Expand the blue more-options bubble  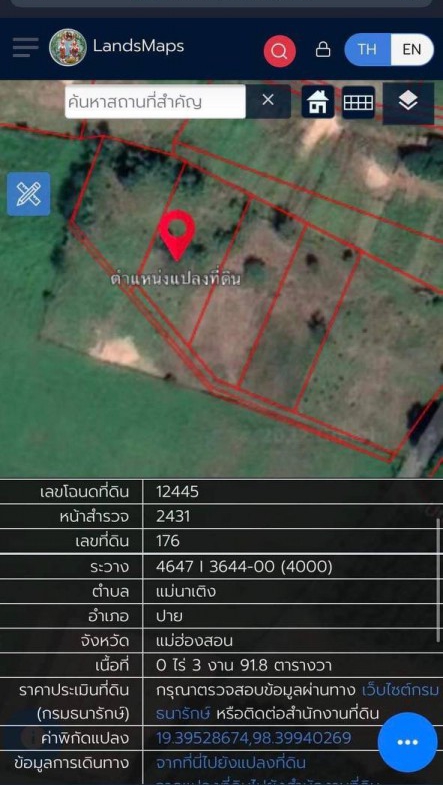[407, 742]
